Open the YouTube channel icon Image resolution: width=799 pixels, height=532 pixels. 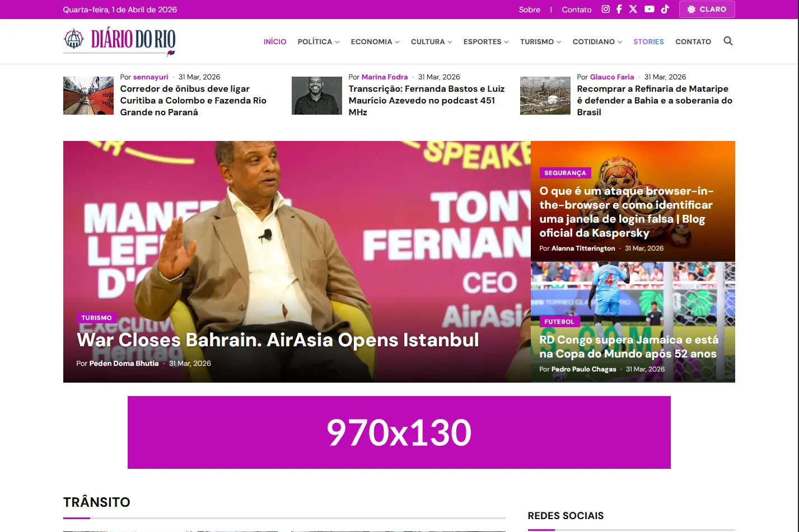(650, 9)
